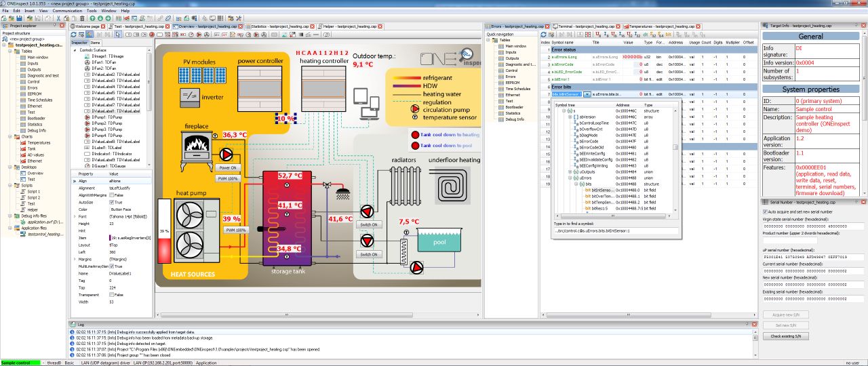Collapse the Charts node in Project explorer
The height and width of the screenshot is (366, 868).
coord(9,136)
